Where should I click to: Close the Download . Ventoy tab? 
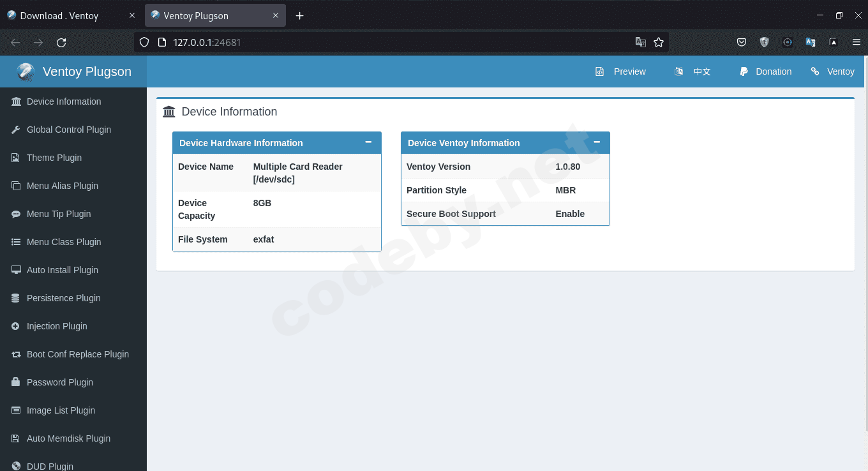[132, 15]
